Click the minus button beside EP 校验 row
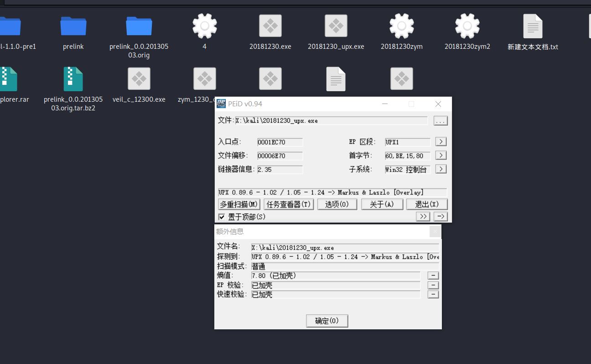 coord(433,285)
